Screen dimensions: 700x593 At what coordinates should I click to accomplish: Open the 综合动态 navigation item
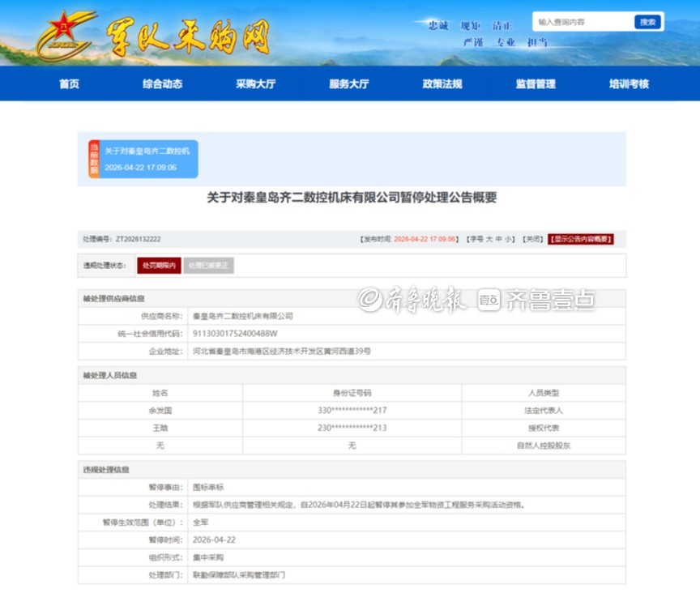click(x=162, y=84)
